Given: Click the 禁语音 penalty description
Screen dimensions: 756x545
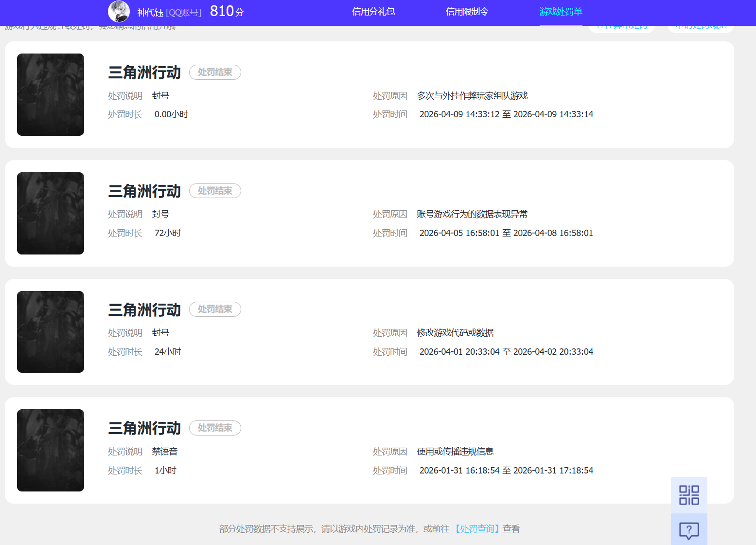Looking at the screenshot, I should click(165, 452).
